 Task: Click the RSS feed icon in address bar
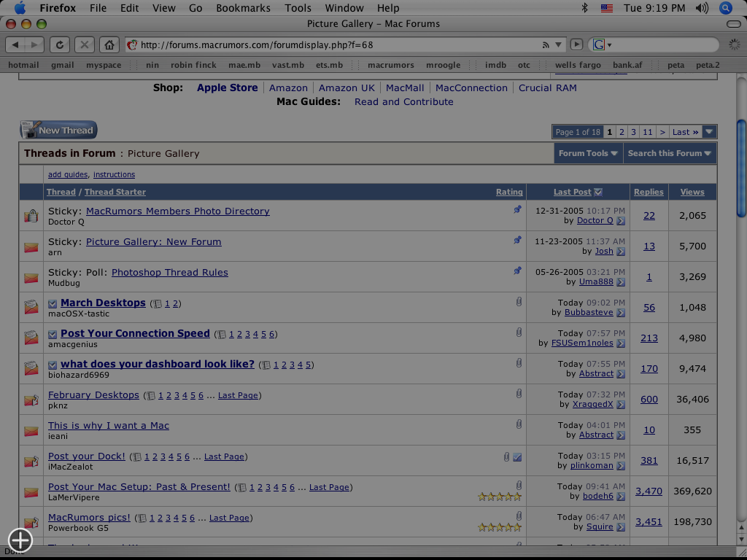(546, 44)
